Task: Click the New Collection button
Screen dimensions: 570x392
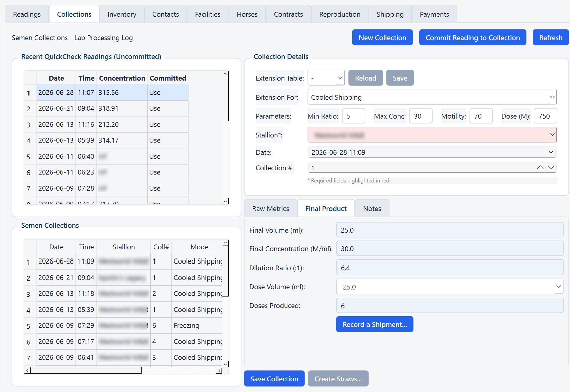Action: coord(382,37)
